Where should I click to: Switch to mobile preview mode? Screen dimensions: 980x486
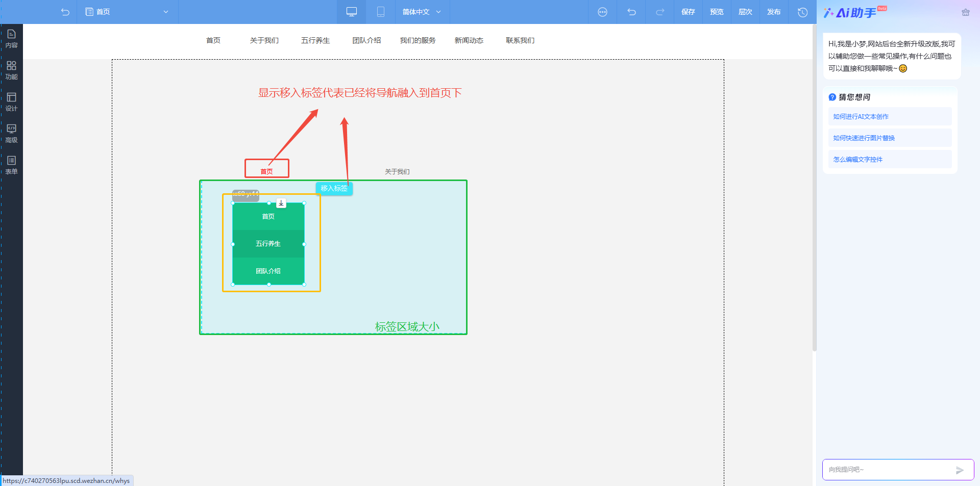point(380,12)
